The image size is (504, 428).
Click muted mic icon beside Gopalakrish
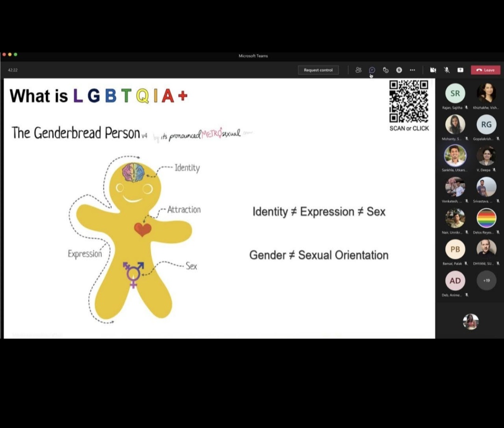click(x=497, y=139)
